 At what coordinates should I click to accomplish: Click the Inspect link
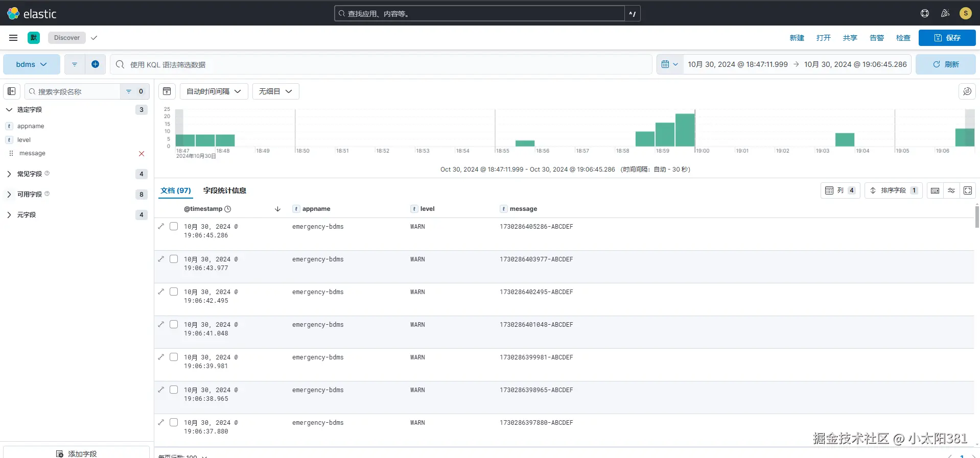[903, 38]
